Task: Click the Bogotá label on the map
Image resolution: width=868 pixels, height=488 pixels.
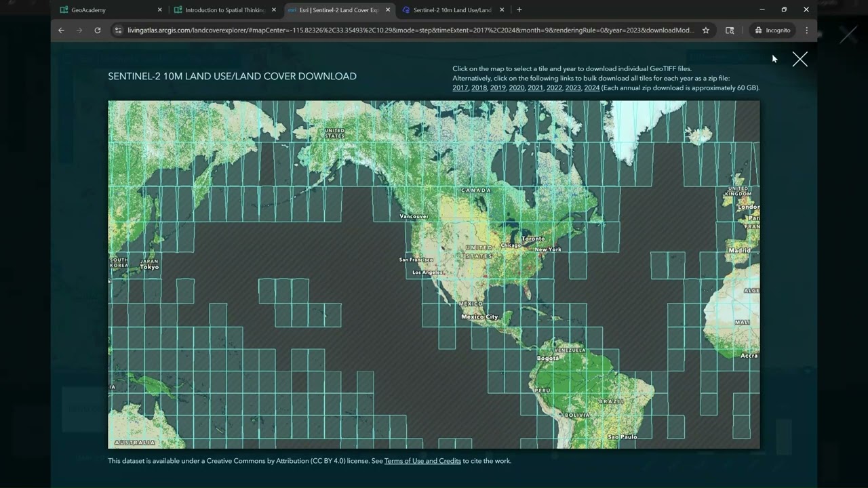Action: (548, 358)
